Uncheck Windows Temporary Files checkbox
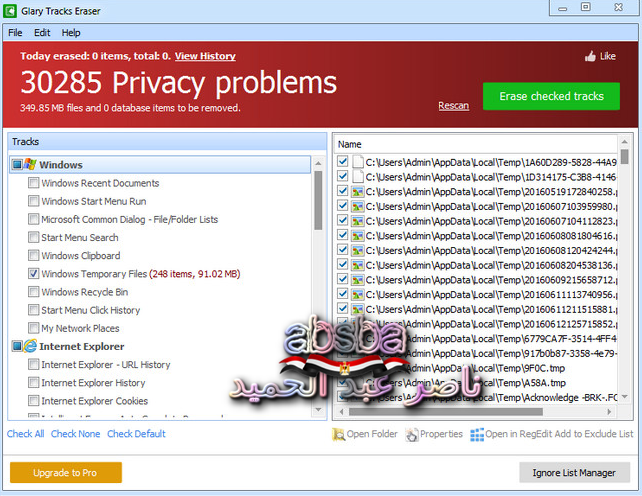The height and width of the screenshot is (496, 642). (34, 273)
